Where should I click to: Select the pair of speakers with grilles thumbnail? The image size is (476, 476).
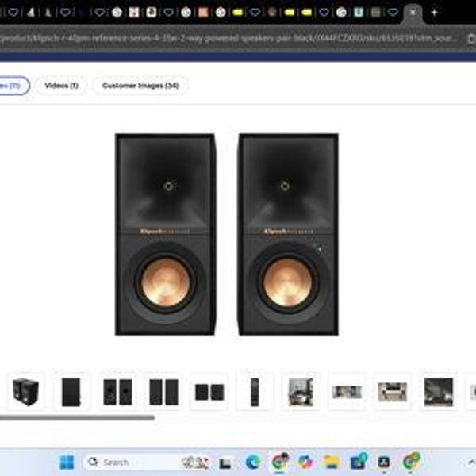pyautogui.click(x=163, y=392)
